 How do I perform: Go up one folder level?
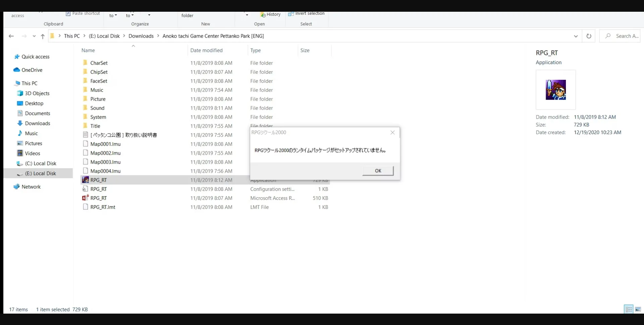pyautogui.click(x=43, y=36)
